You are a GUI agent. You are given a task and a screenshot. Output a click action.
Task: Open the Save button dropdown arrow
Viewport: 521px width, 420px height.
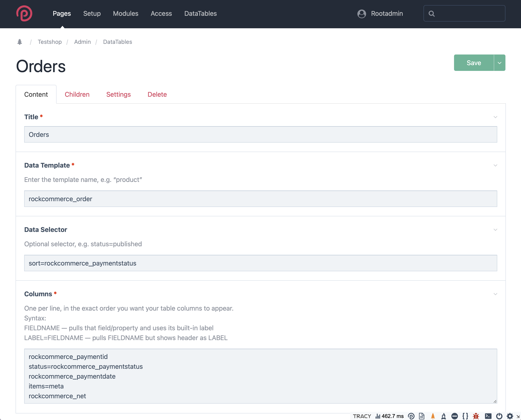point(499,63)
